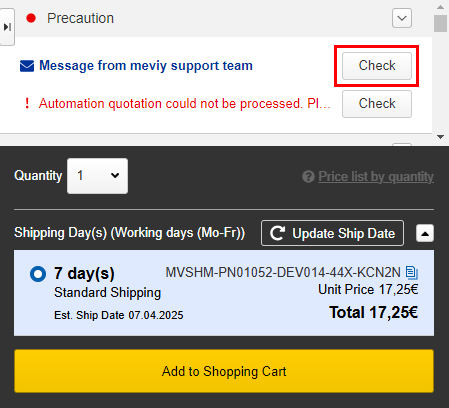
Task: Click the red Precaution status dot
Action: [31, 18]
